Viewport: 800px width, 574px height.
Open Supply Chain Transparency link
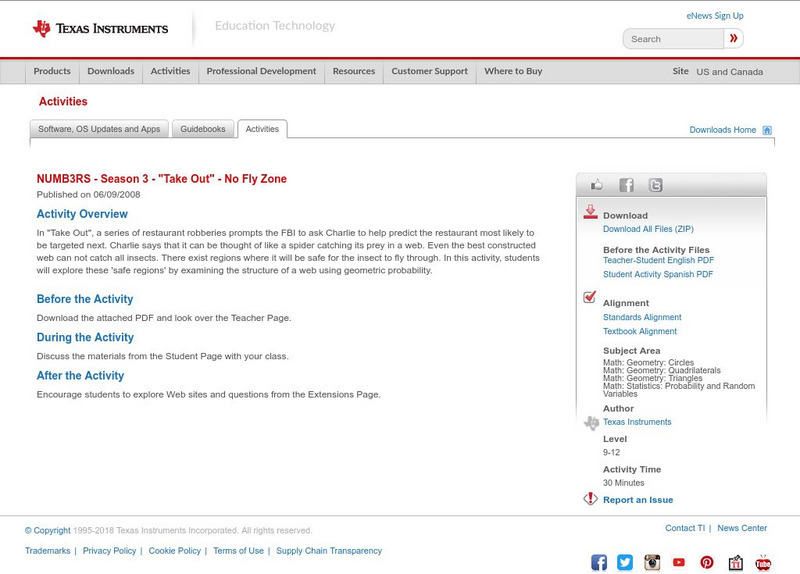[x=329, y=551]
